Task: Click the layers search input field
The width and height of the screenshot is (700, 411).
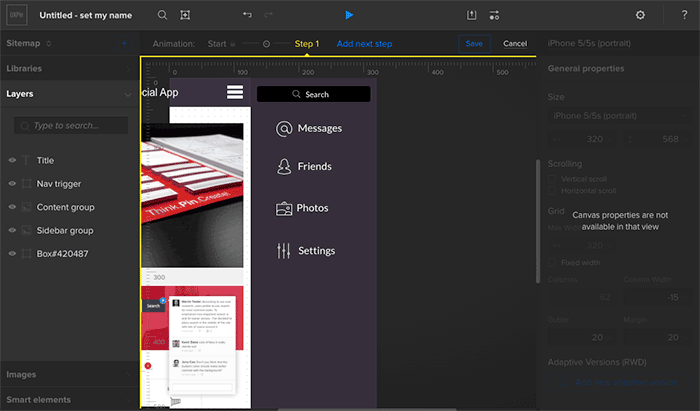Action: click(x=71, y=125)
